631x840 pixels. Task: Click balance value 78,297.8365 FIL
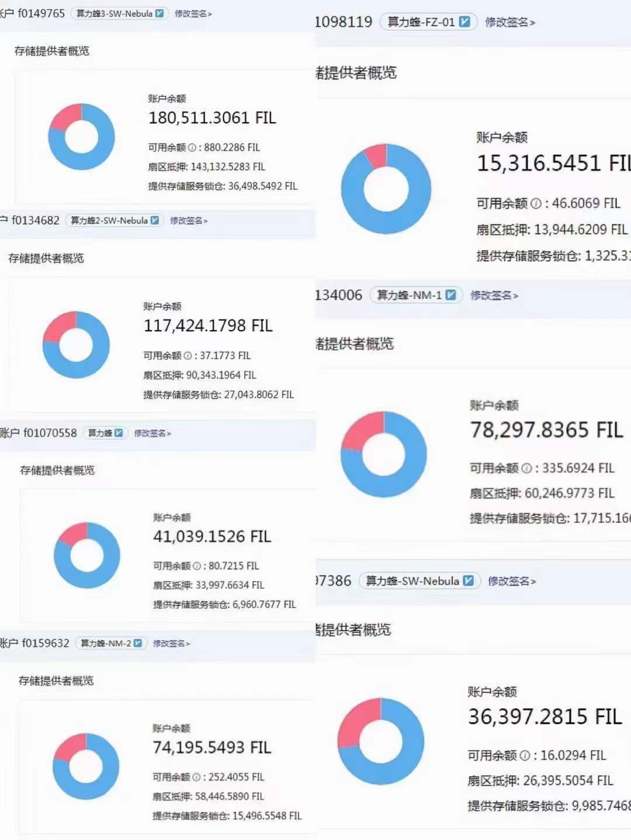click(547, 430)
